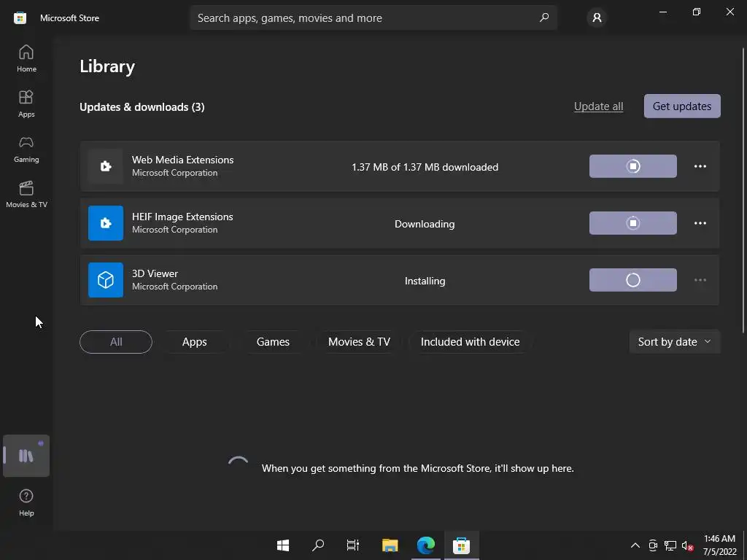Open the Help icon in sidebar
The width and height of the screenshot is (747, 560).
[x=26, y=502]
